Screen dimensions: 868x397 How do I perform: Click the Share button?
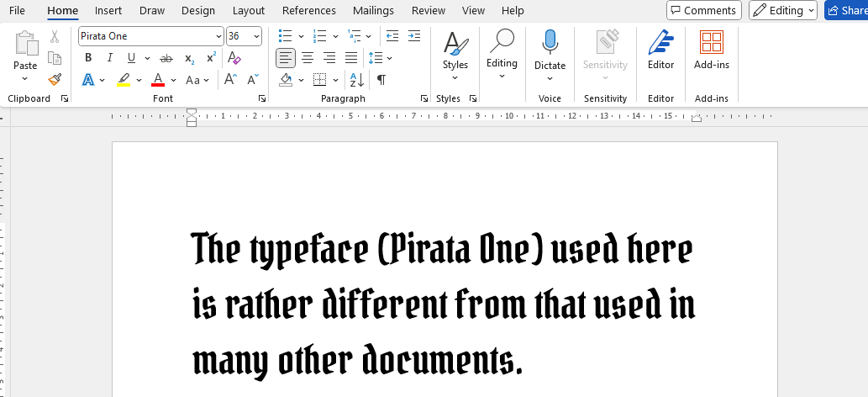tap(846, 11)
